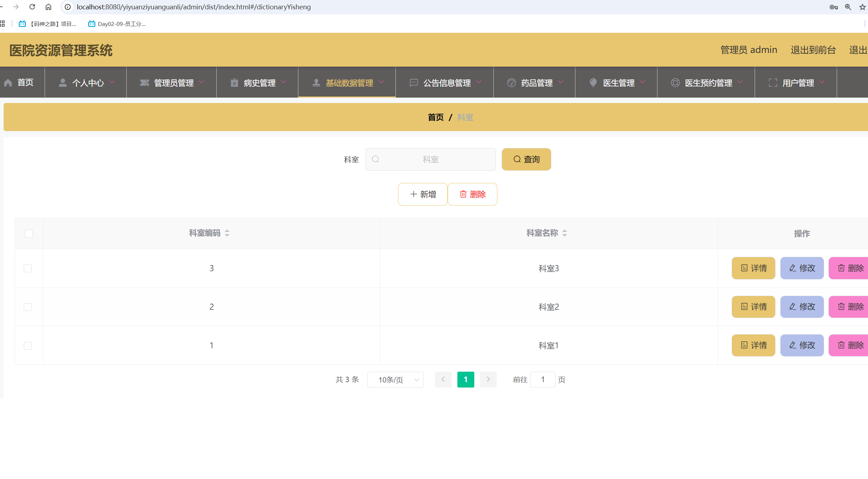Toggle the select-all checkbox in table header
This screenshot has height=479, width=868.
click(x=29, y=233)
